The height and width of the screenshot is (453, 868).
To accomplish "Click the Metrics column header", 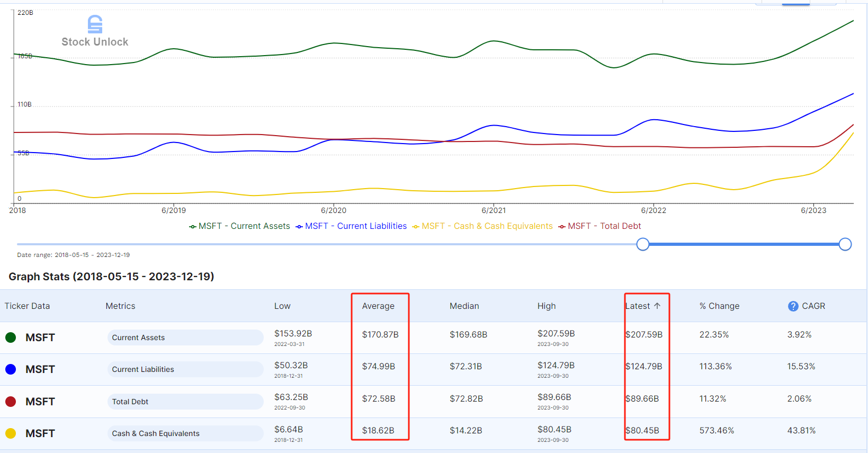I will 120,306.
